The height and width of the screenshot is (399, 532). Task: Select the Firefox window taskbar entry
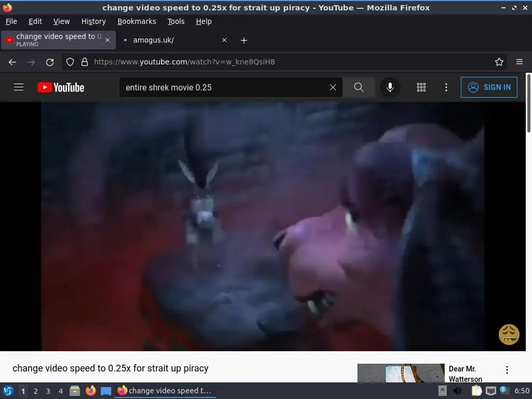coord(165,391)
